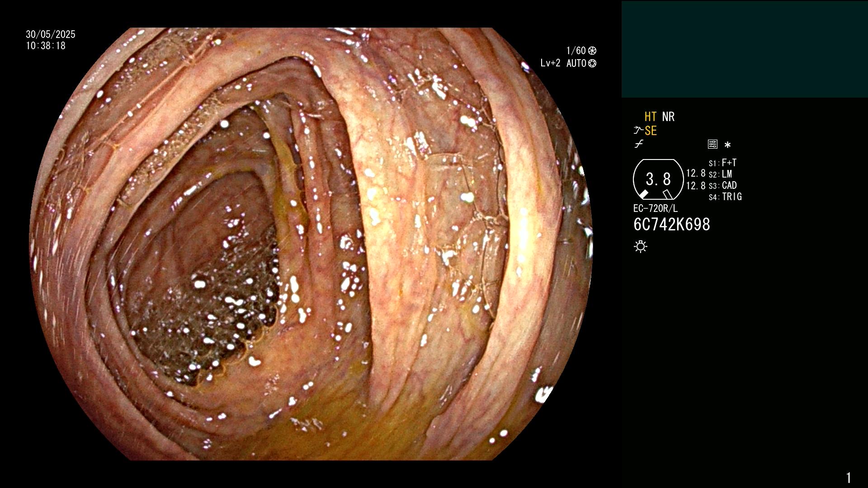Click the lower 12.8 value
The image size is (868, 488).
pos(696,186)
